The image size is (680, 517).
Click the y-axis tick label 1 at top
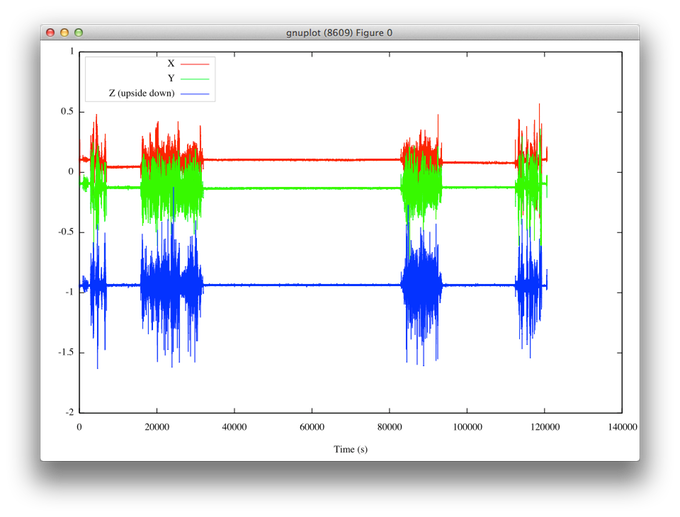tap(72, 51)
